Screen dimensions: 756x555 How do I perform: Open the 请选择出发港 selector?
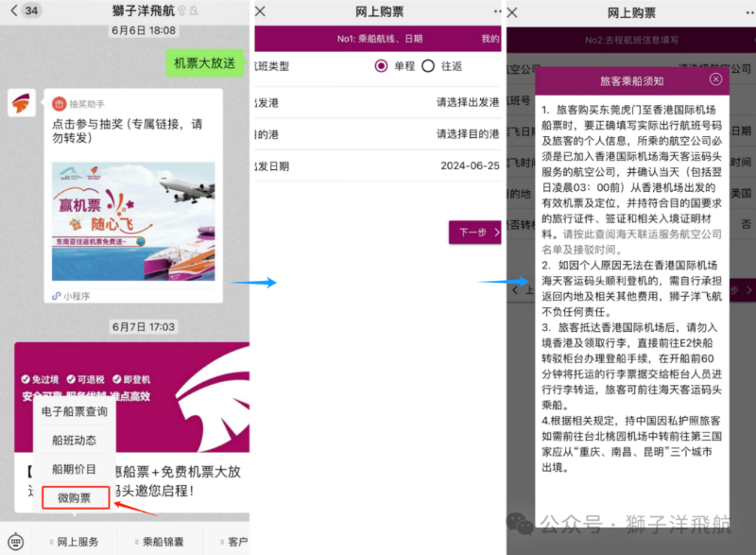378,102
